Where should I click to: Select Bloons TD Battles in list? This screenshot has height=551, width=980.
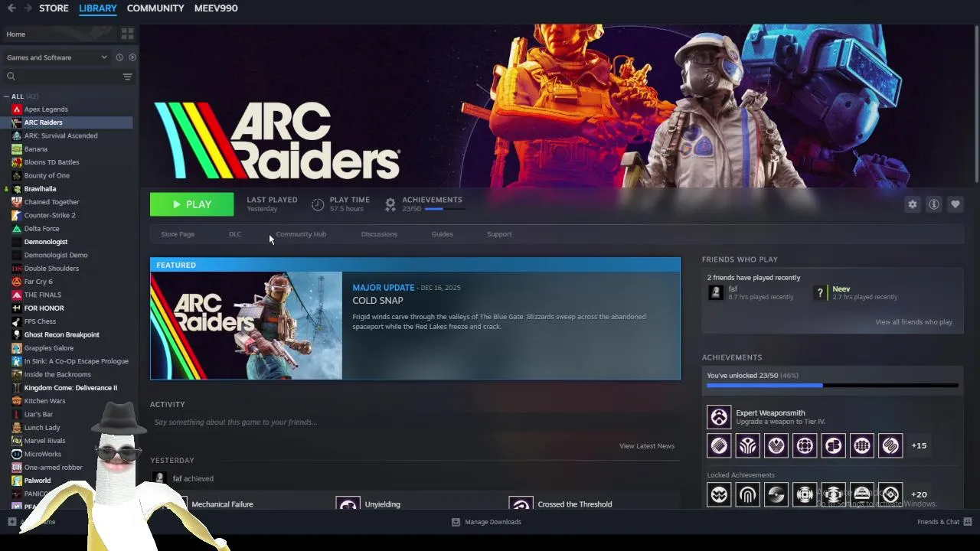click(x=51, y=162)
